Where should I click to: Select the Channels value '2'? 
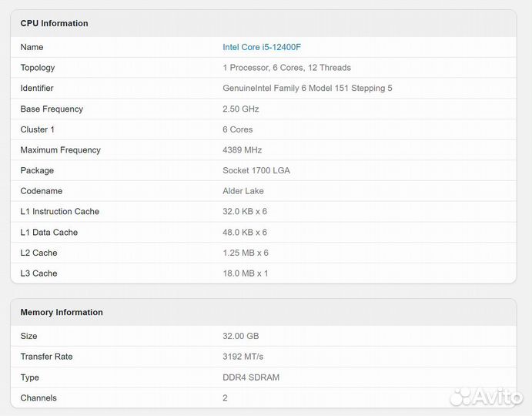(225, 398)
